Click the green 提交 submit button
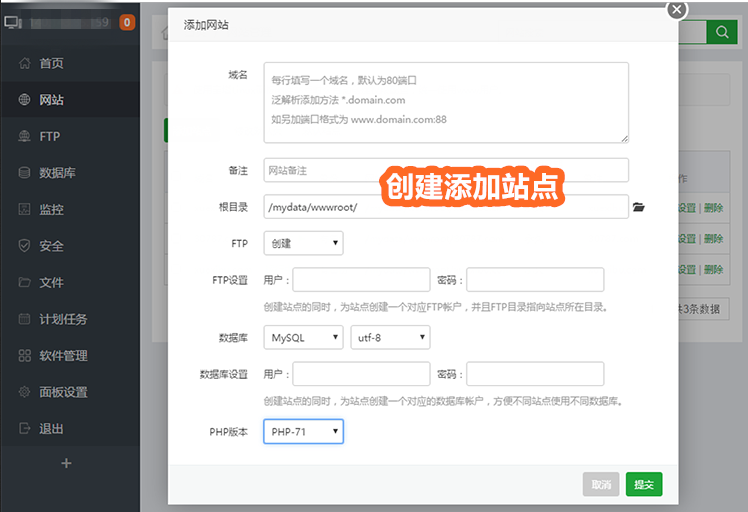 point(644,484)
